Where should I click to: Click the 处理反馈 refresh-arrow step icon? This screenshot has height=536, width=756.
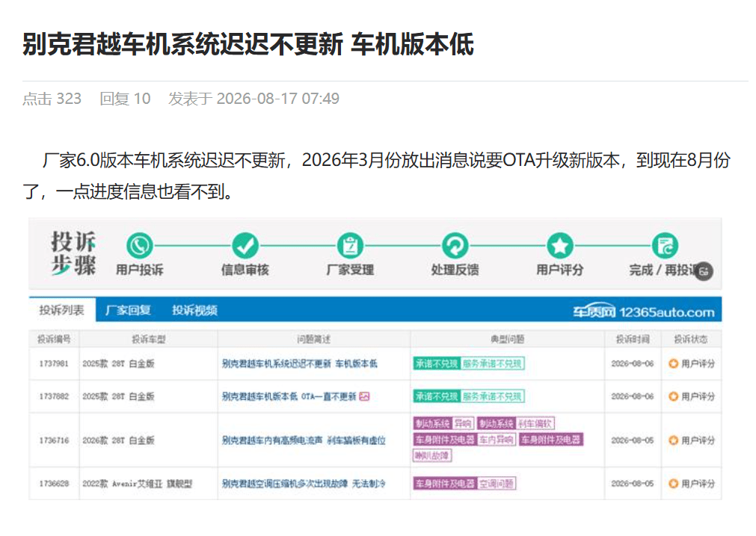click(455, 246)
